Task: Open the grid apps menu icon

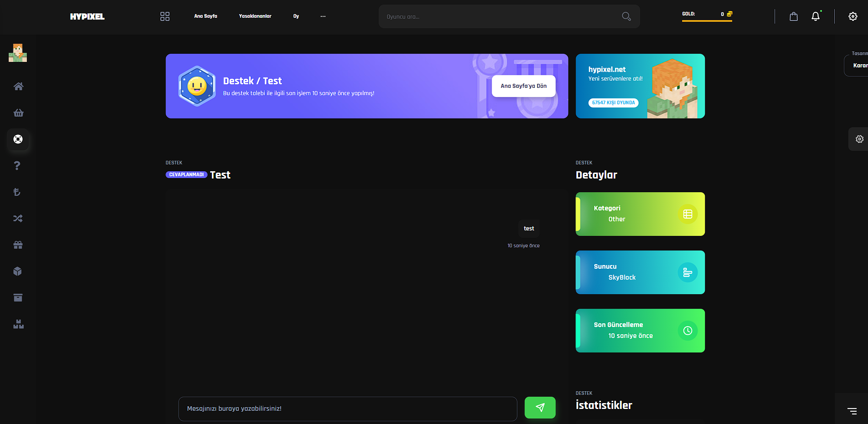Action: click(x=165, y=16)
